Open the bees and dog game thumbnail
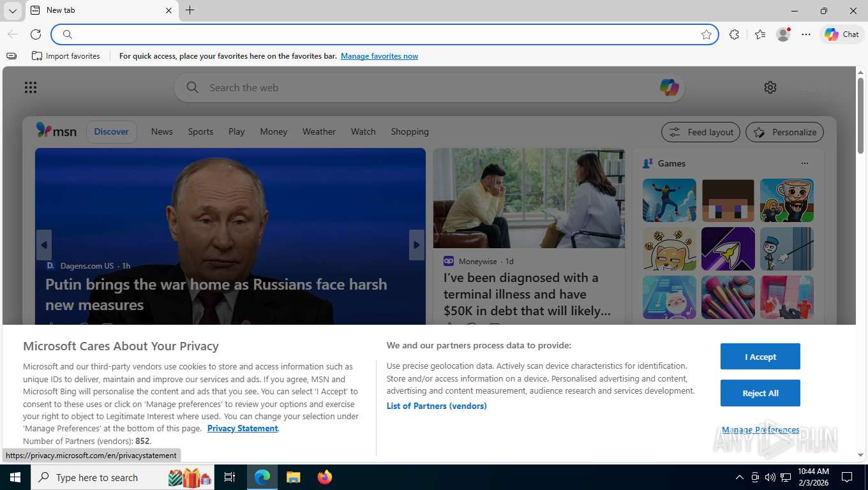The height and width of the screenshot is (490, 868). pyautogui.click(x=670, y=249)
